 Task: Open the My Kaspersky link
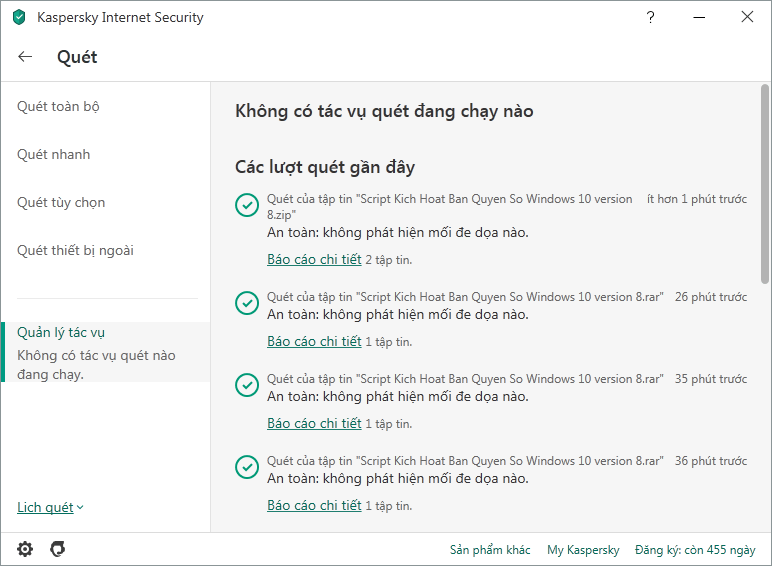pos(583,550)
